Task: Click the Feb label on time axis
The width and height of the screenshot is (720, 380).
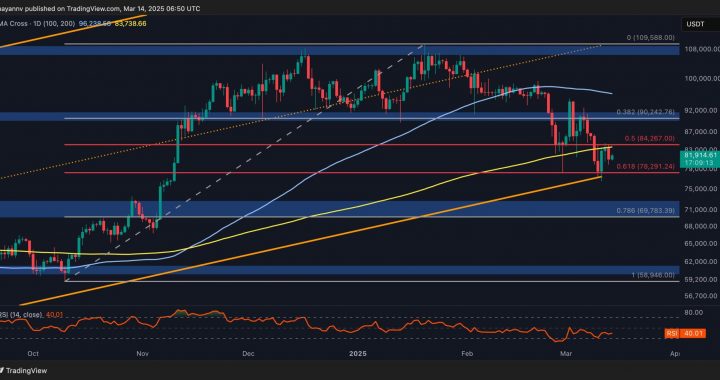Action: pyautogui.click(x=467, y=354)
